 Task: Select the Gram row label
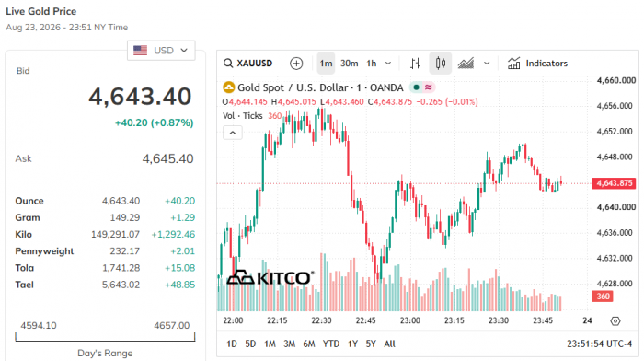pyautogui.click(x=28, y=217)
